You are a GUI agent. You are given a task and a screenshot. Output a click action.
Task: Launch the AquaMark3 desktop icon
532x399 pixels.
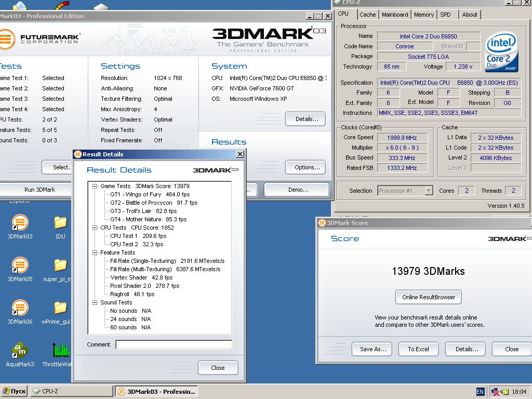click(20, 354)
